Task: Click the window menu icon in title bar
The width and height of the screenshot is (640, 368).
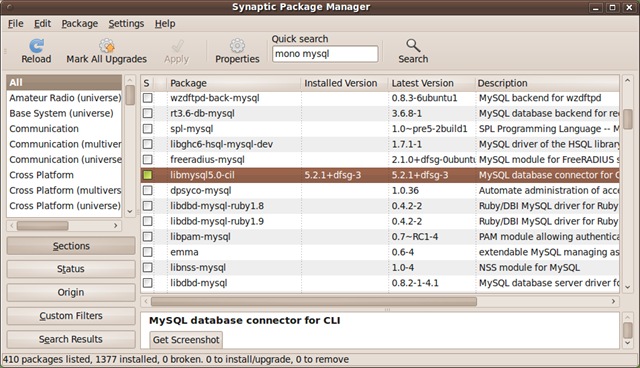Action: 9,7
